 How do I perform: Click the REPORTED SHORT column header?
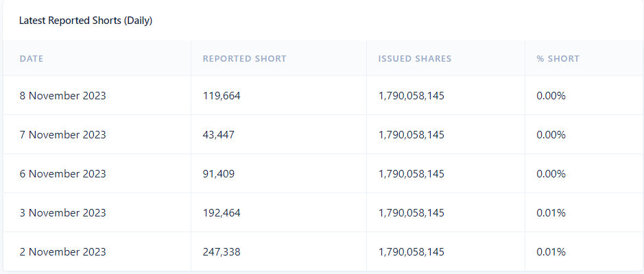(x=244, y=59)
